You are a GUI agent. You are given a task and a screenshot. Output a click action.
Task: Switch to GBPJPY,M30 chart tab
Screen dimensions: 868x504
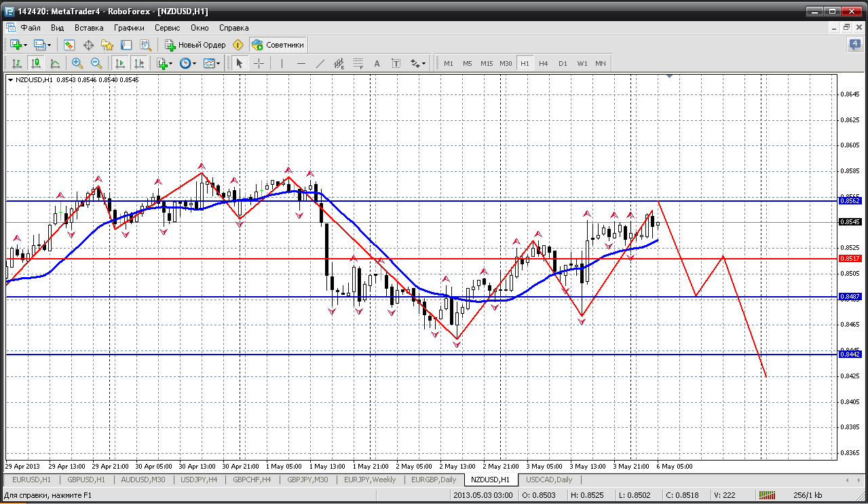coord(307,480)
